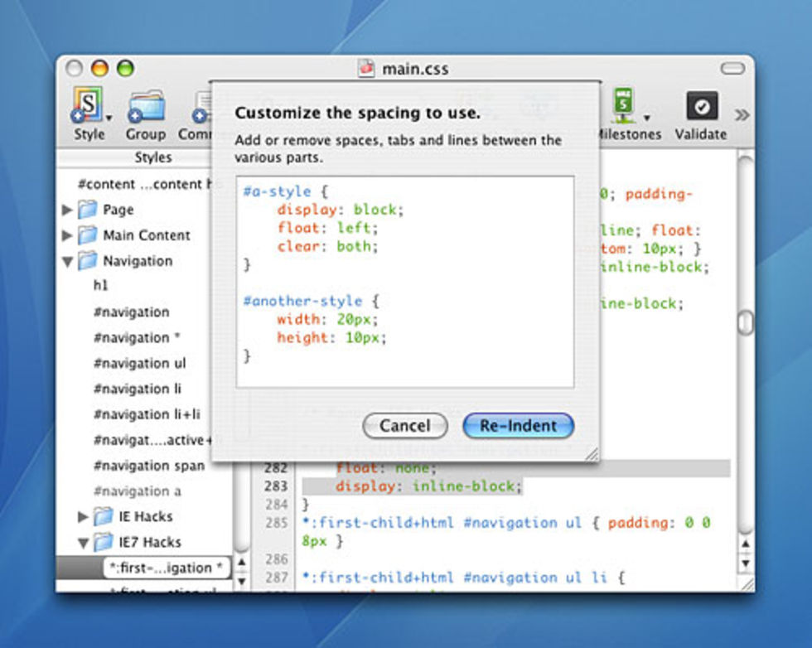Collapse the Navigation group disclosure triangle
The image size is (812, 648).
pyautogui.click(x=67, y=261)
